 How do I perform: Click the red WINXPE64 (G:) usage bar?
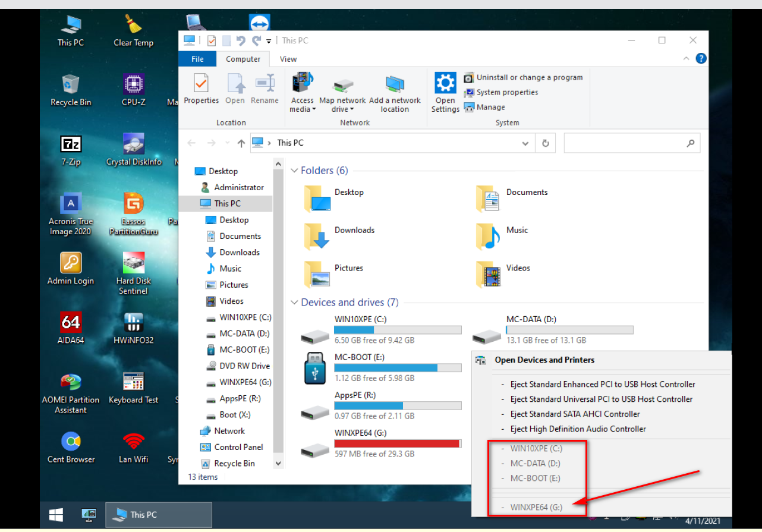click(x=398, y=443)
